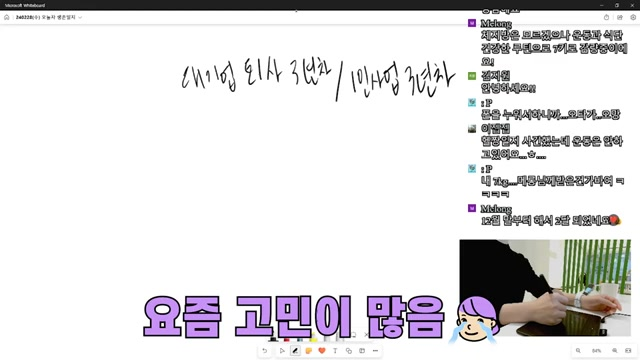Fit the board to screen
The image size is (640, 360).
pyautogui.click(x=628, y=350)
